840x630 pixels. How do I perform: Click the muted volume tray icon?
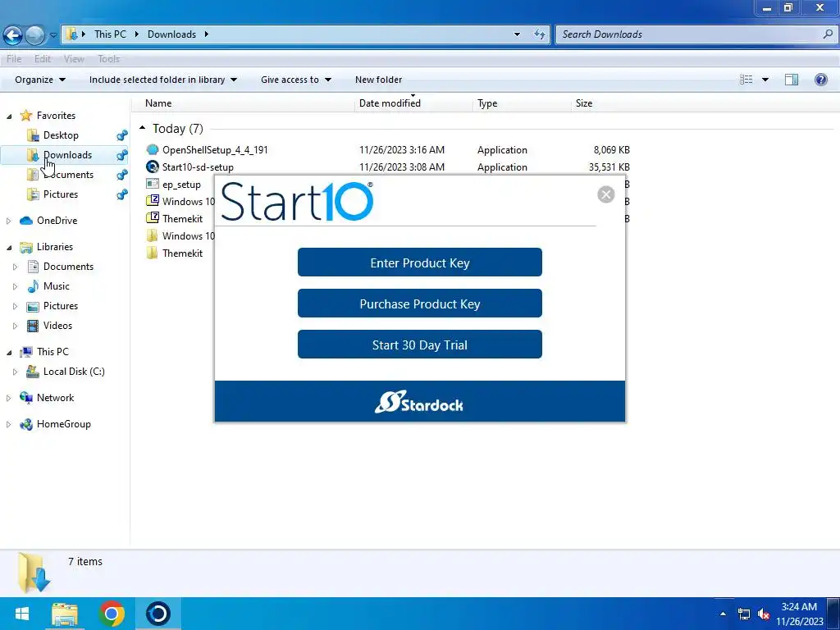point(765,614)
